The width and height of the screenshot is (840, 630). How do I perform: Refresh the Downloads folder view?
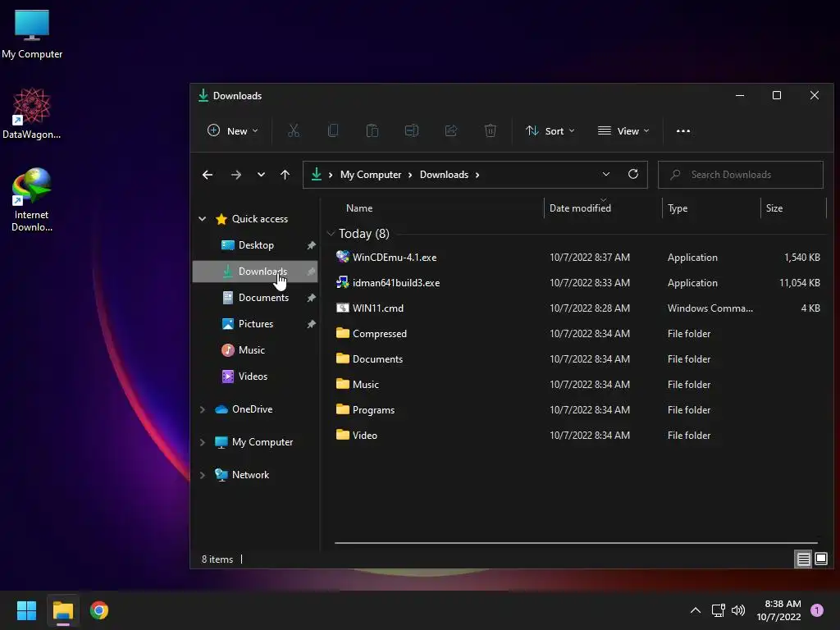click(x=633, y=175)
